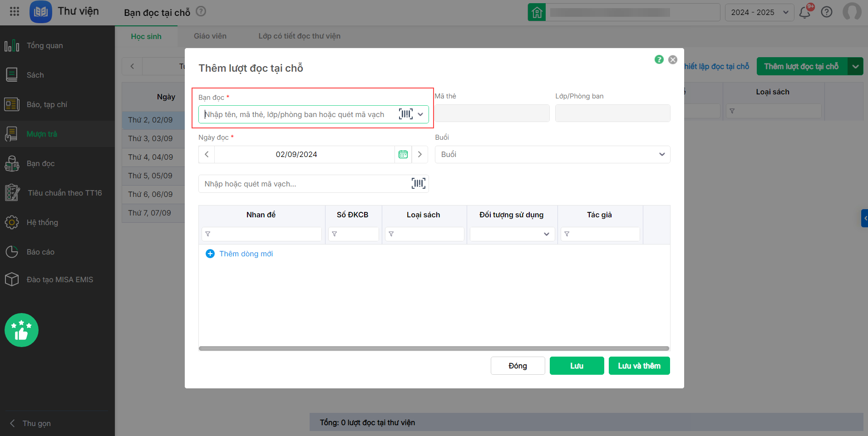Click the green help icon in the dialog
868x436 pixels.
click(x=659, y=59)
